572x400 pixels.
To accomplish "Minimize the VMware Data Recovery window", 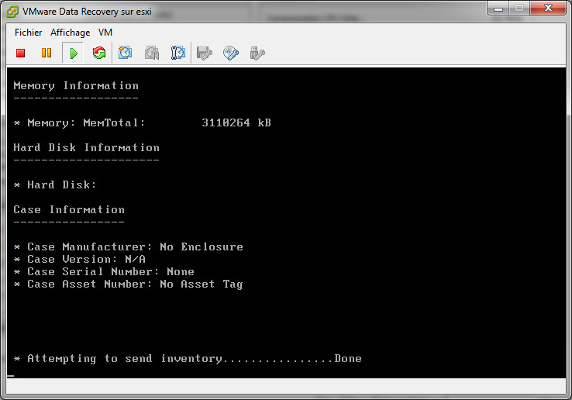I will 498,9.
